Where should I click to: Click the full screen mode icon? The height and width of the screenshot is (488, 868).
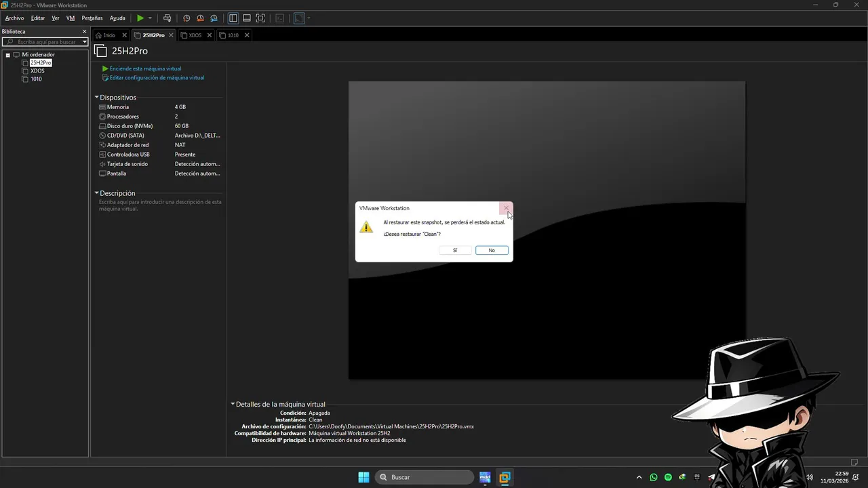[x=260, y=18]
